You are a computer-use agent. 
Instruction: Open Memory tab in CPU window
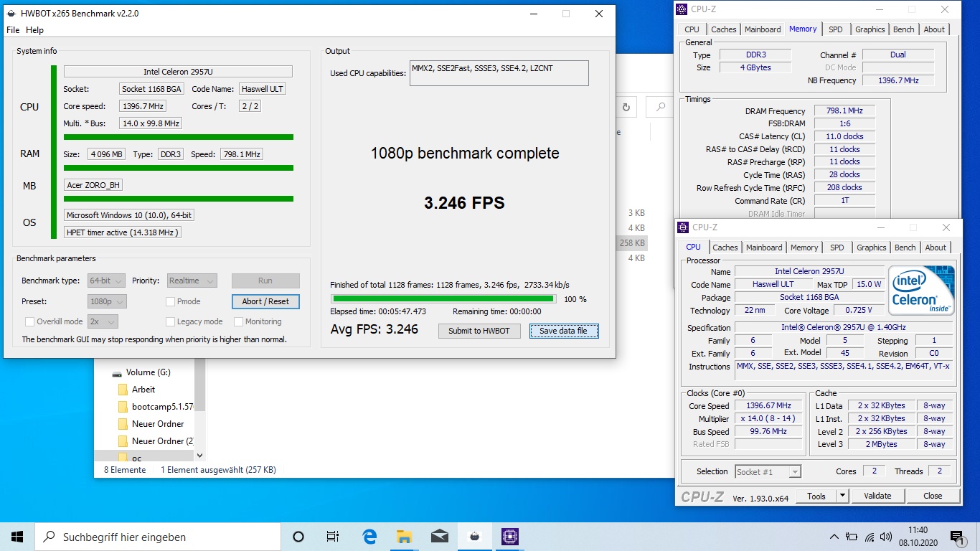(x=804, y=248)
